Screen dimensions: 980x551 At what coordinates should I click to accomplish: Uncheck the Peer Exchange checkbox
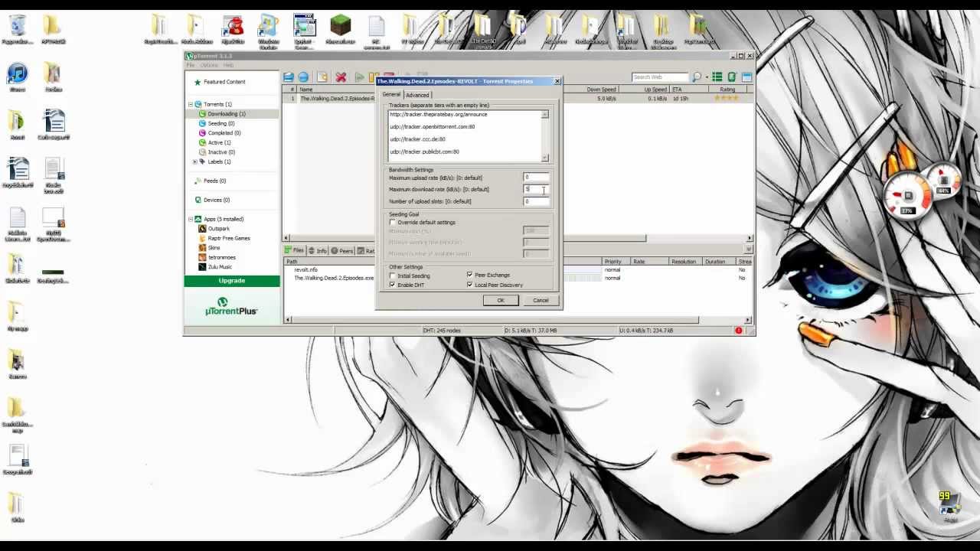coord(469,275)
